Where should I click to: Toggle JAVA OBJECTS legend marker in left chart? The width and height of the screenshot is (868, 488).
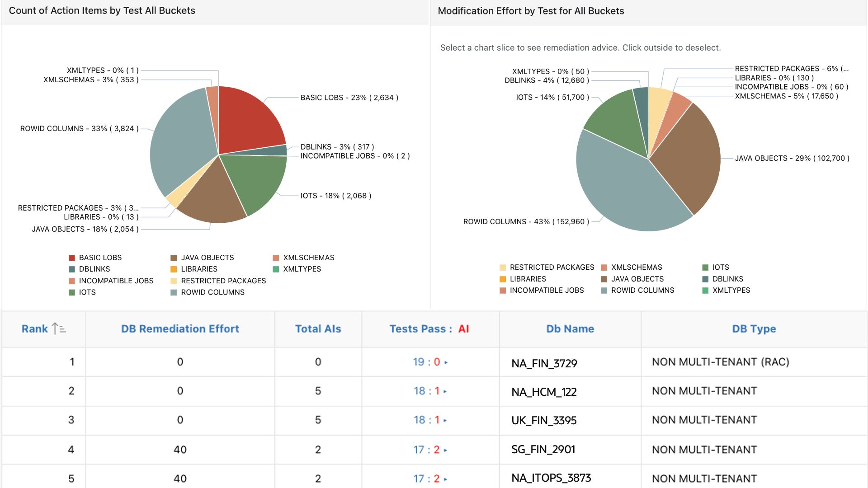coord(174,258)
